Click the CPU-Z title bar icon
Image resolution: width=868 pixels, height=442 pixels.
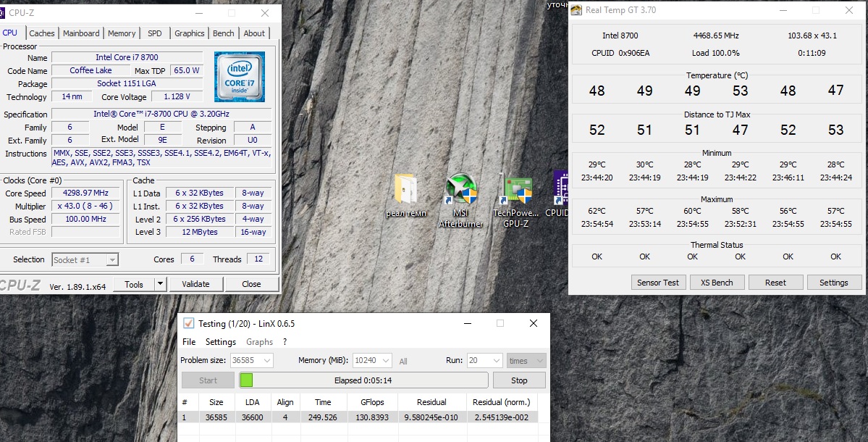[1, 13]
